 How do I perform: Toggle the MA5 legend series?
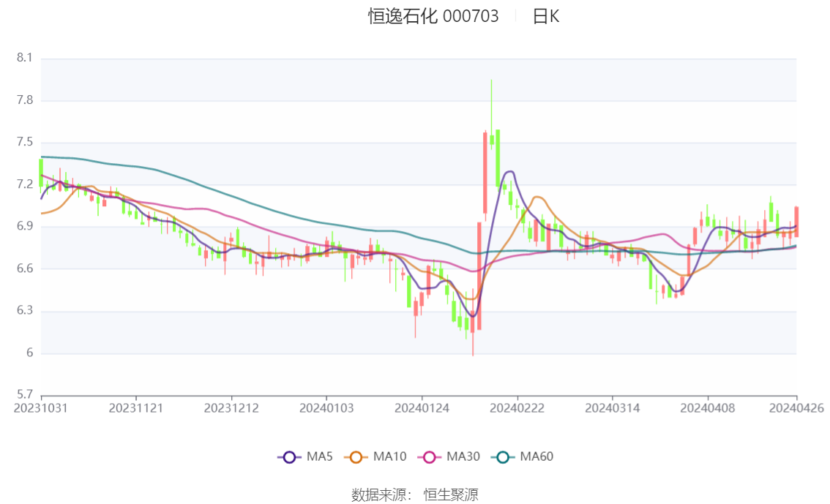coord(305,457)
